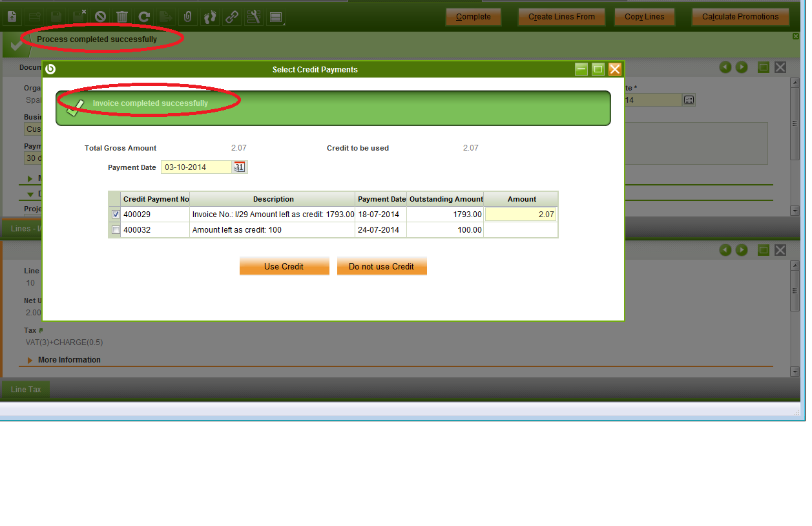Image resolution: width=812 pixels, height=526 pixels.
Task: Go to next record in header form
Action: [742, 67]
